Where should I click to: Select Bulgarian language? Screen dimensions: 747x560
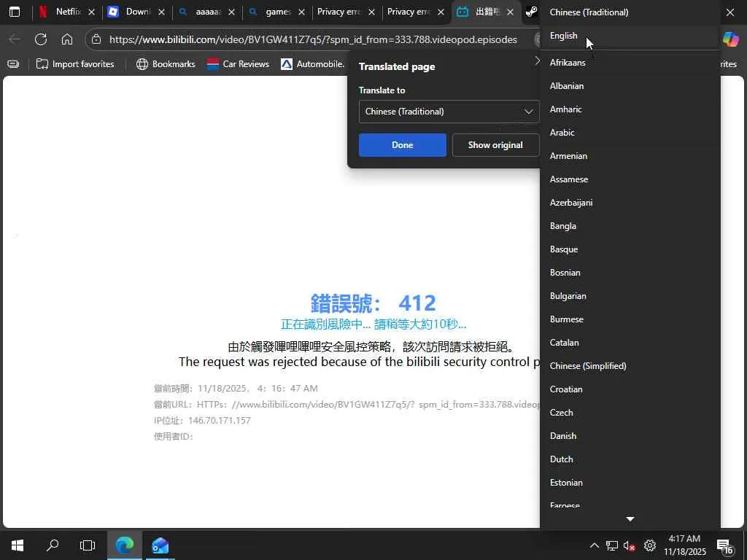pos(630,296)
